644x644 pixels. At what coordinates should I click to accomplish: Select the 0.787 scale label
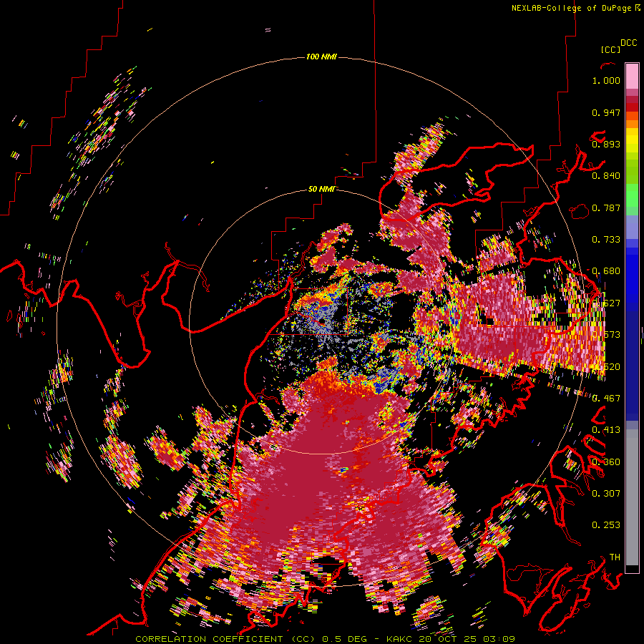coord(606,208)
